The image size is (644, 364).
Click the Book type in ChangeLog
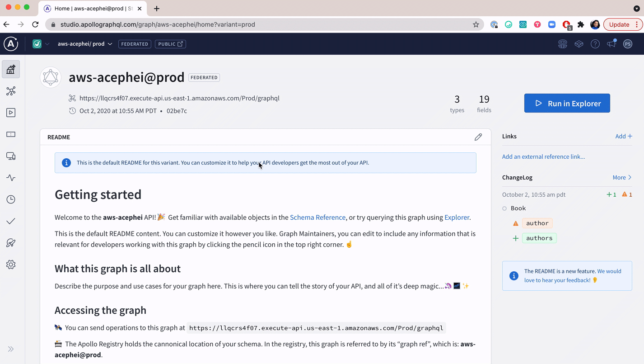(x=518, y=208)
